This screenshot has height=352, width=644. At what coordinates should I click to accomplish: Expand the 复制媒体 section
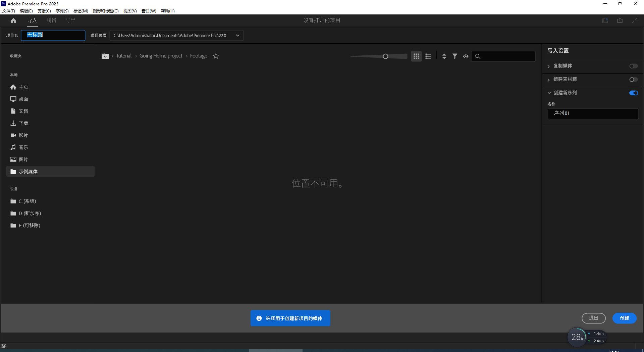pyautogui.click(x=549, y=66)
